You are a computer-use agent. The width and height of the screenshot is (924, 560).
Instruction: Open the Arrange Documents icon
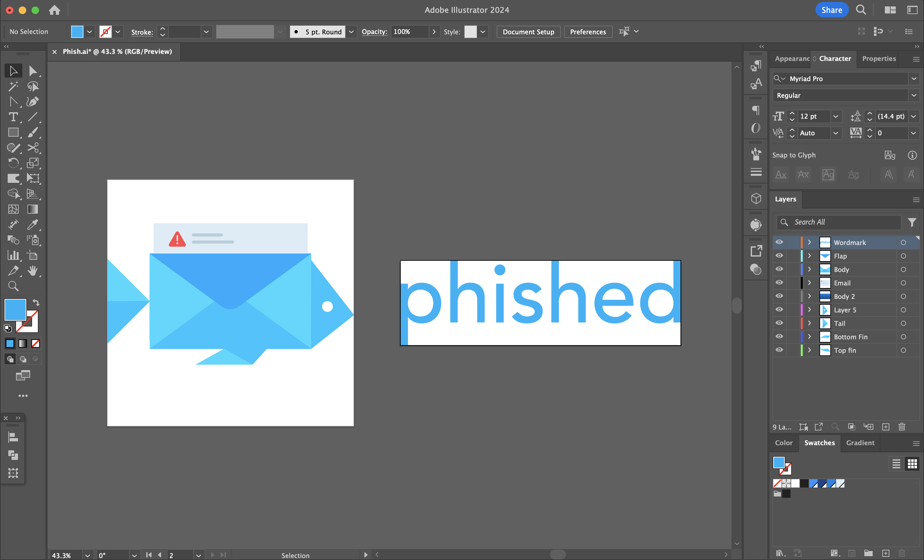(x=890, y=10)
